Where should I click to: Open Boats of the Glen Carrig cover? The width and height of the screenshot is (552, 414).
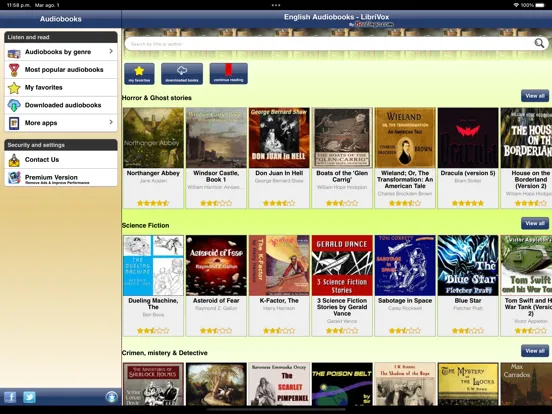(x=342, y=138)
